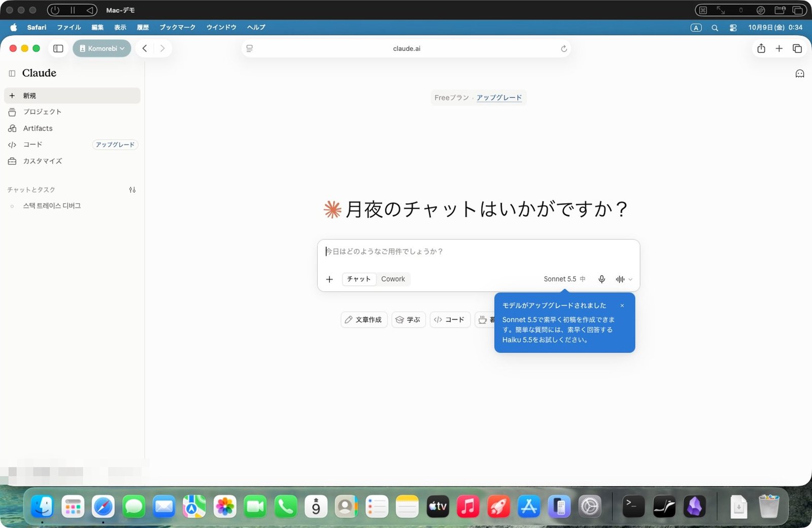Go back in Safari
The height and width of the screenshot is (528, 812).
click(145, 48)
